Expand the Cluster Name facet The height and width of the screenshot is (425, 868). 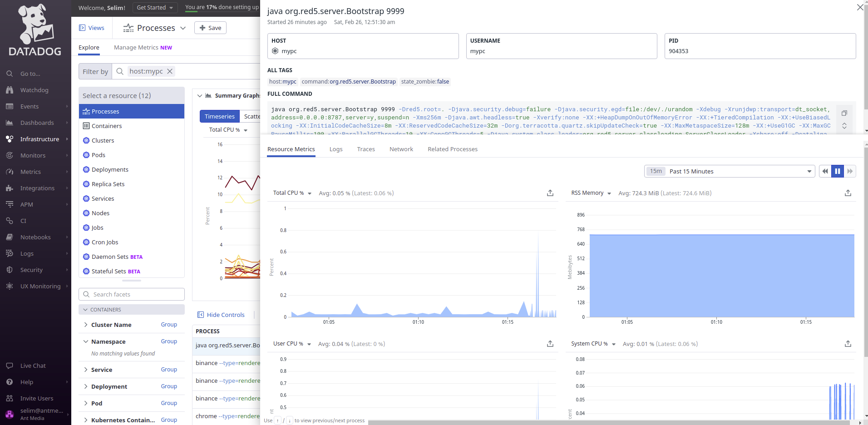click(x=86, y=325)
